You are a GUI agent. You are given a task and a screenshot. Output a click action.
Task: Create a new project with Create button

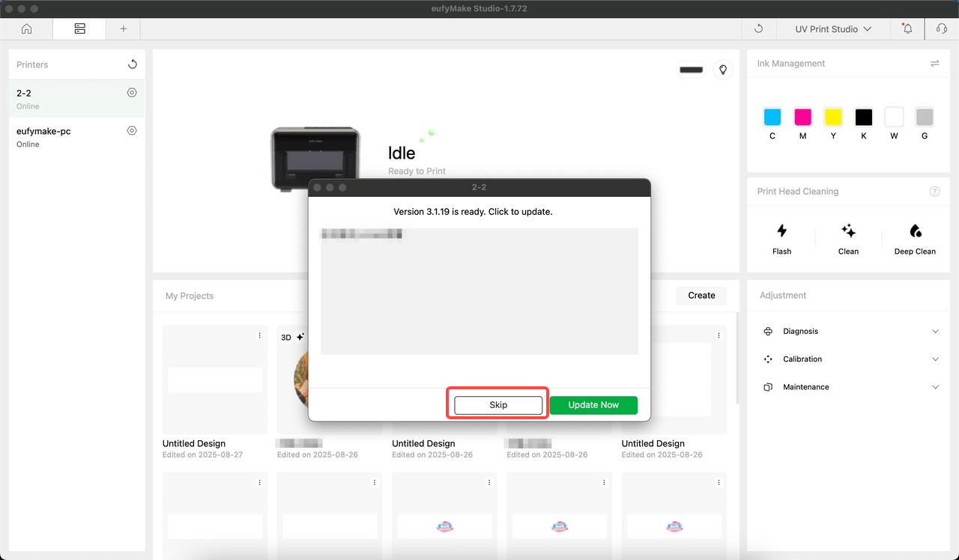(701, 296)
